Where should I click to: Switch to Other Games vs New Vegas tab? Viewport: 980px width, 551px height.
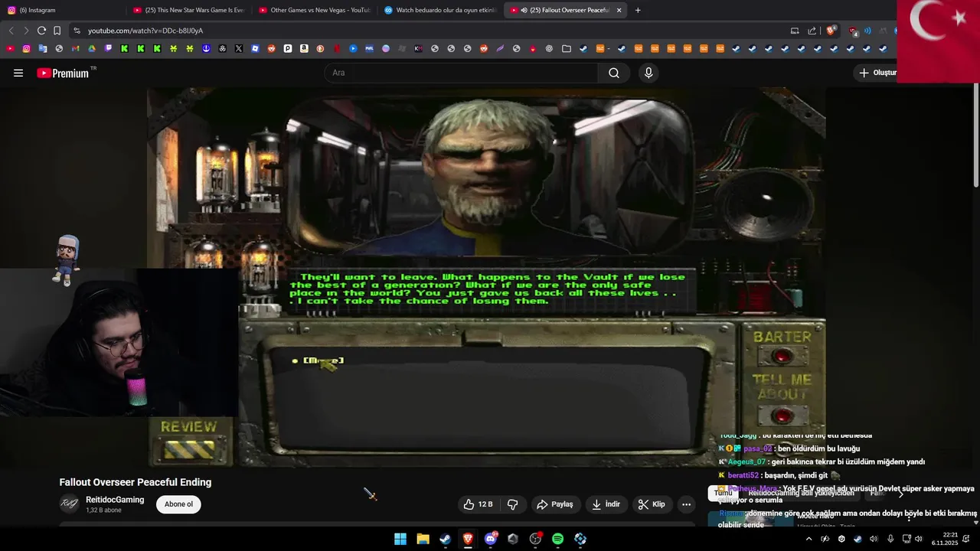[314, 10]
